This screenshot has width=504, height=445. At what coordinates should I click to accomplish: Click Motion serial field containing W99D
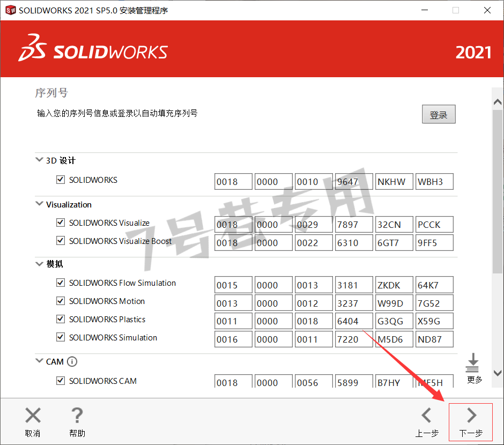[394, 303]
